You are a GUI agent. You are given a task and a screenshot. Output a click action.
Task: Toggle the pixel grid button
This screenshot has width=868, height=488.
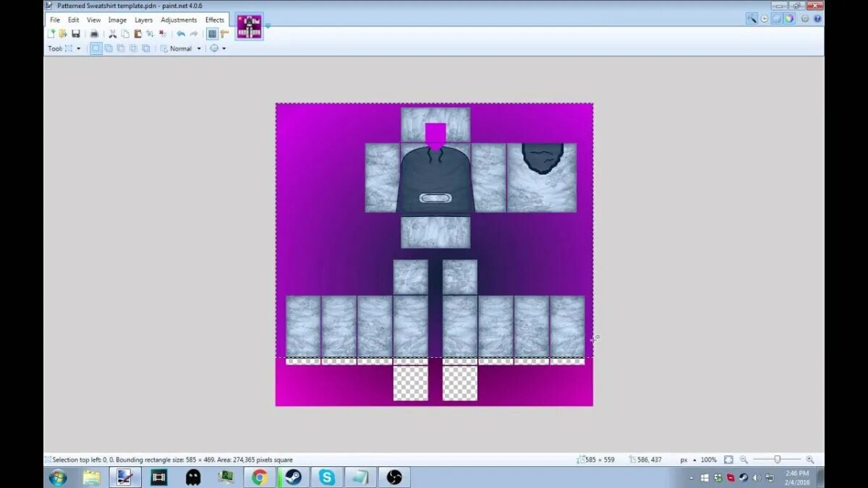[x=212, y=34]
